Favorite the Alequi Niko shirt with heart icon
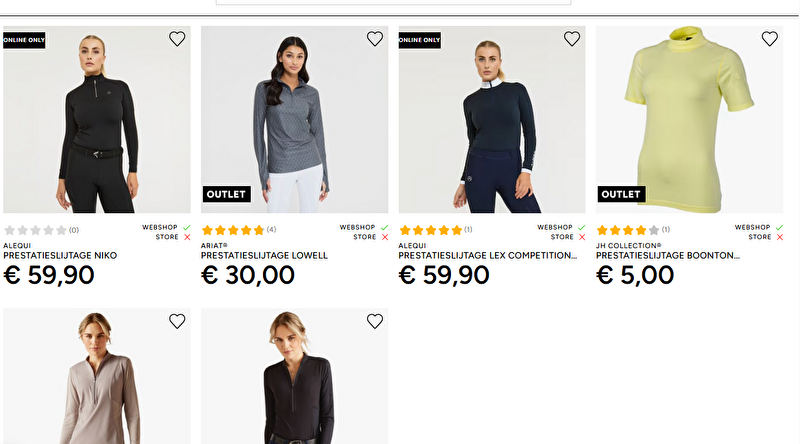 click(177, 39)
